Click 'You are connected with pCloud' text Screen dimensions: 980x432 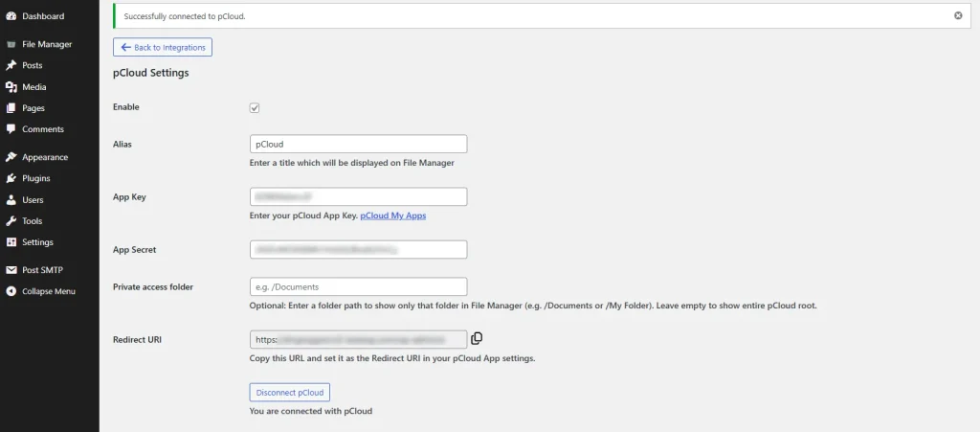tap(311, 411)
